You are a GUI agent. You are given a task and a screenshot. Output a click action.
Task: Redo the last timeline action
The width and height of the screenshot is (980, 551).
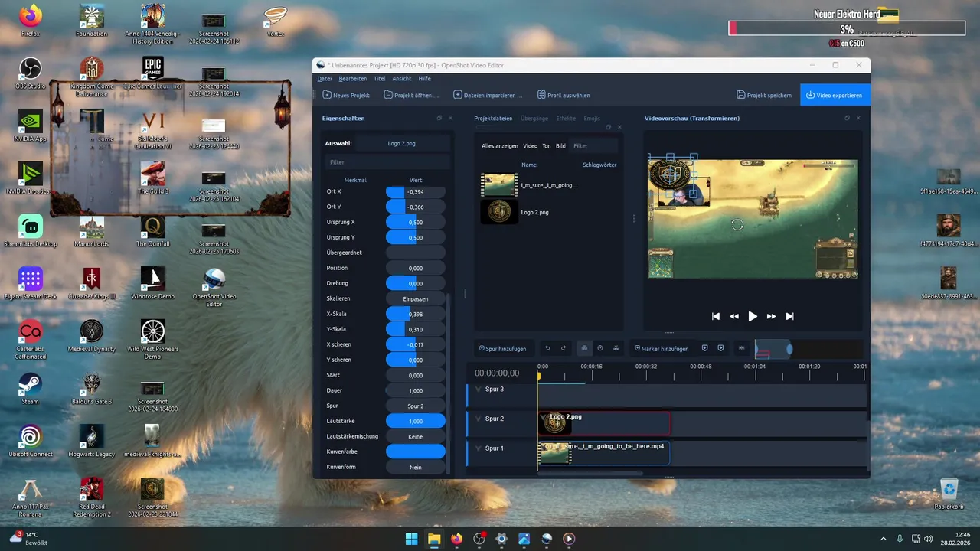click(x=563, y=348)
